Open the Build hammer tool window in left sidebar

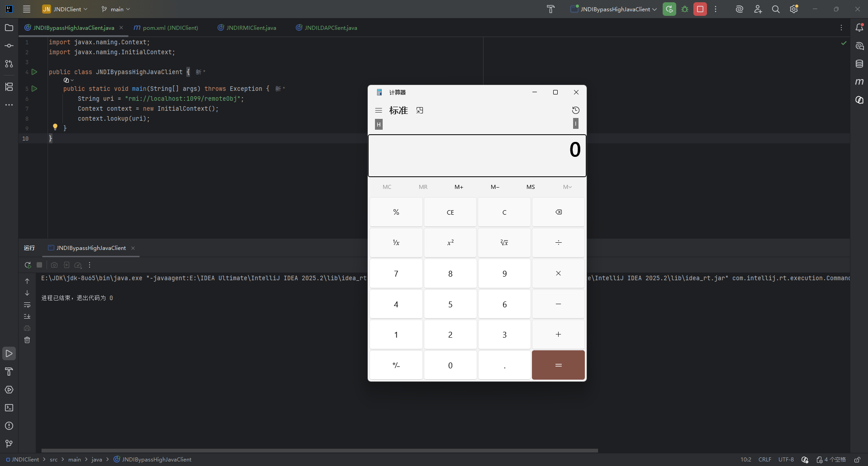[9, 372]
